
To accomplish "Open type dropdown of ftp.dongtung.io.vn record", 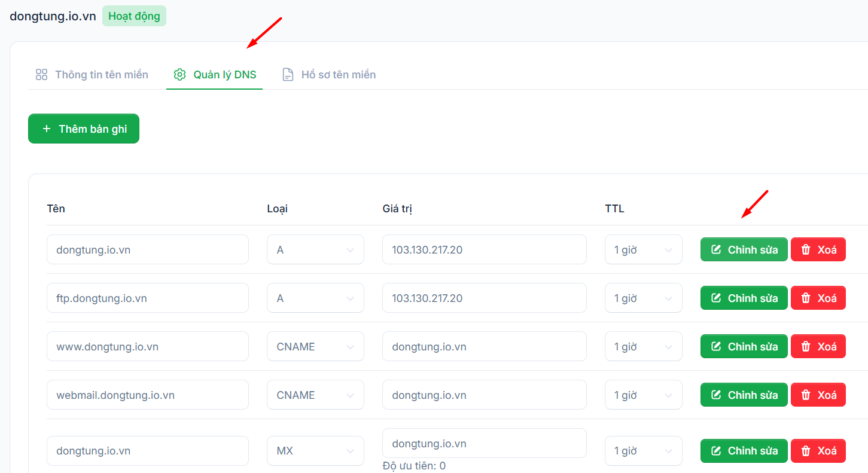I will click(x=315, y=298).
